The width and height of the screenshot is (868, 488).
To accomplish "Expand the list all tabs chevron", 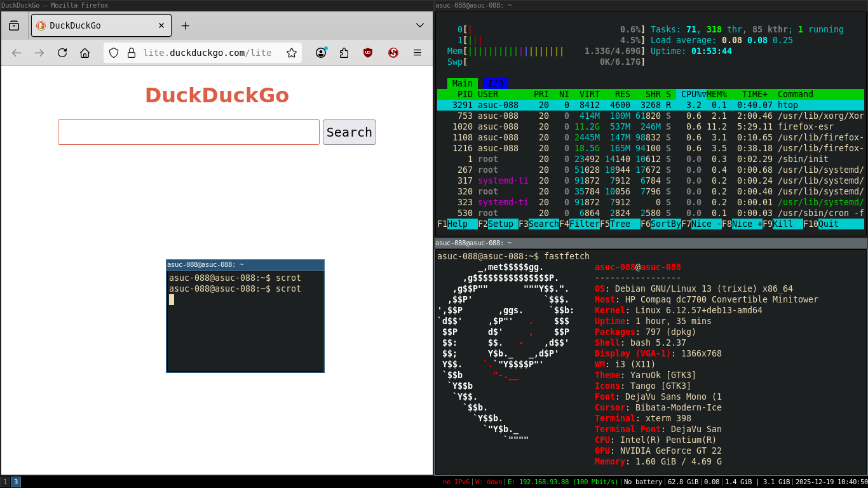I will (419, 25).
